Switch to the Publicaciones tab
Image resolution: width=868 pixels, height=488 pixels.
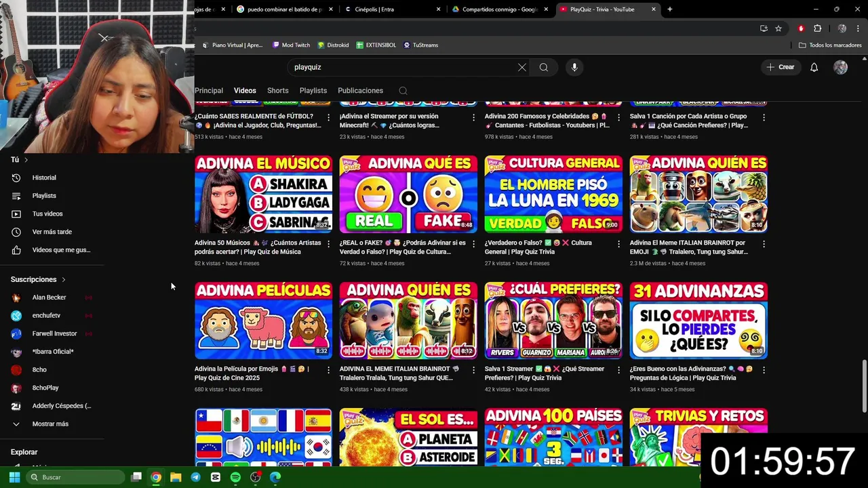360,91
